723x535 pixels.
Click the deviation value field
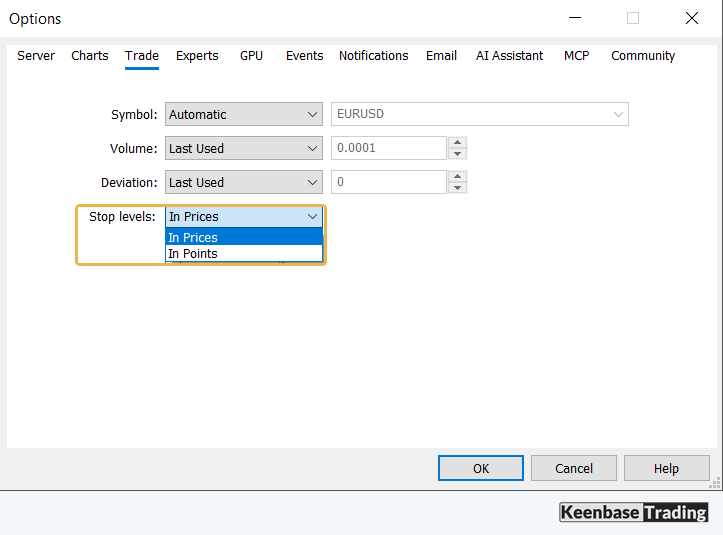[389, 182]
